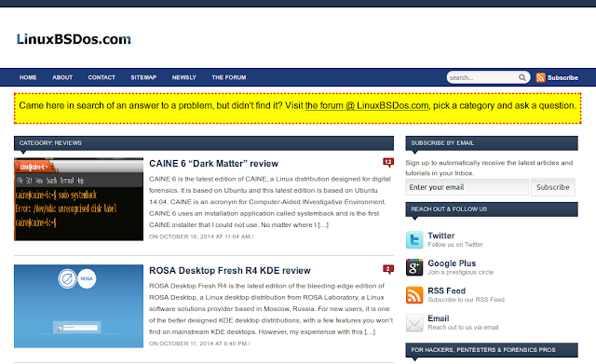Open the ROSA review comment count bubble
This screenshot has width=596, height=364.
[x=388, y=269]
